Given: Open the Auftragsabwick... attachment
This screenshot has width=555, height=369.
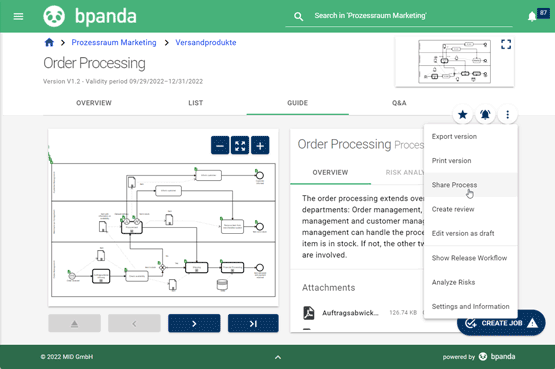Looking at the screenshot, I should tap(350, 313).
